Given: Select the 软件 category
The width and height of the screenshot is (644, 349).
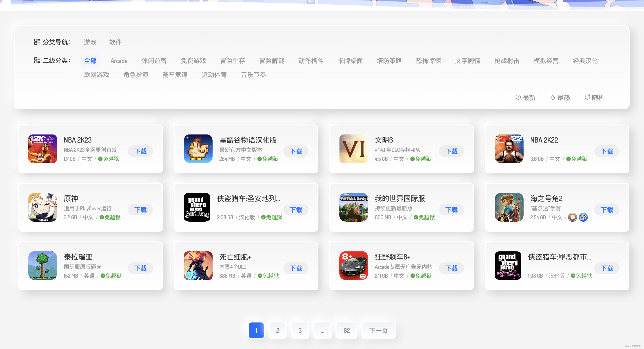Looking at the screenshot, I should click(x=115, y=42).
